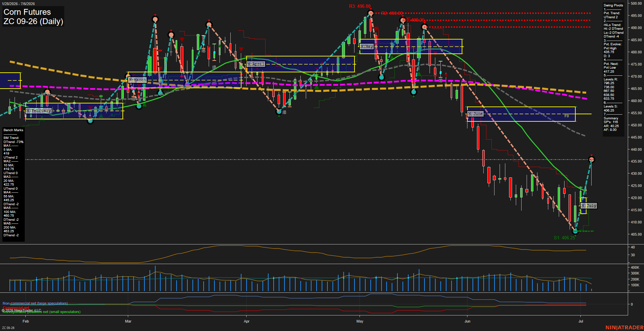Screen dimensions: 644x331
Task: Select the 422.75 moving average value
Action: pos(9,185)
